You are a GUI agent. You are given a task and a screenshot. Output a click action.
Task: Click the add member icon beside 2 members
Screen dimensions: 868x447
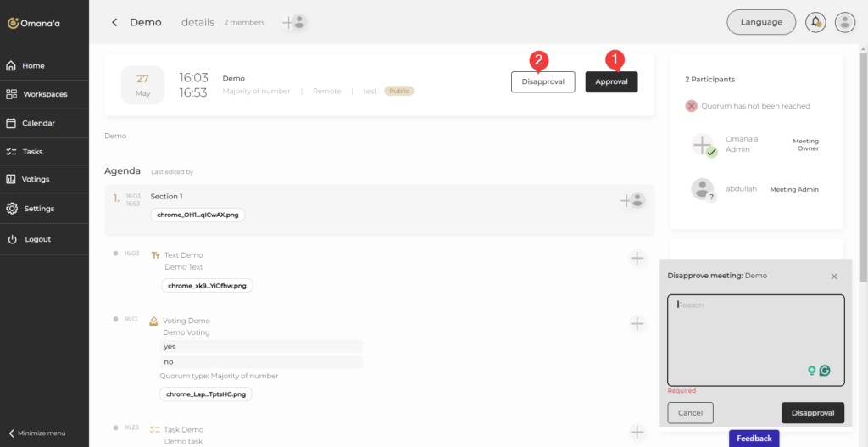coord(293,22)
